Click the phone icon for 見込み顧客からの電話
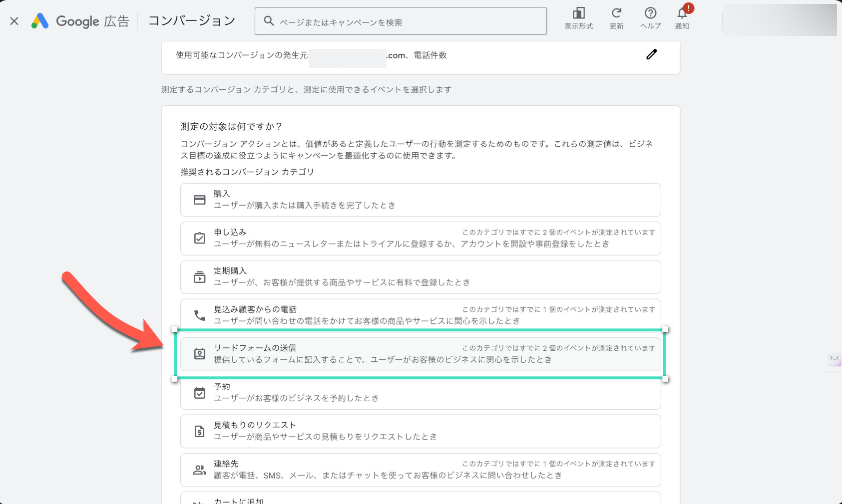 pos(199,315)
